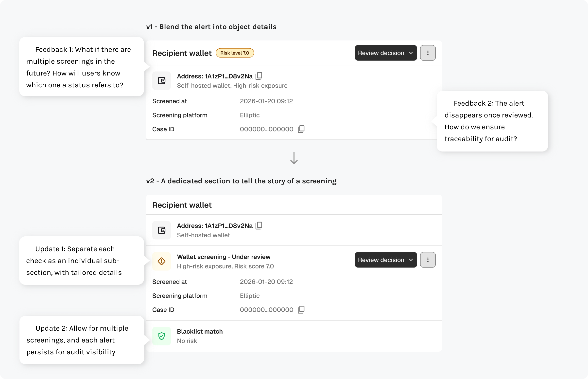The image size is (588, 379).
Task: Click 'Recipient wallet' heading in v1 card
Action: (x=182, y=53)
